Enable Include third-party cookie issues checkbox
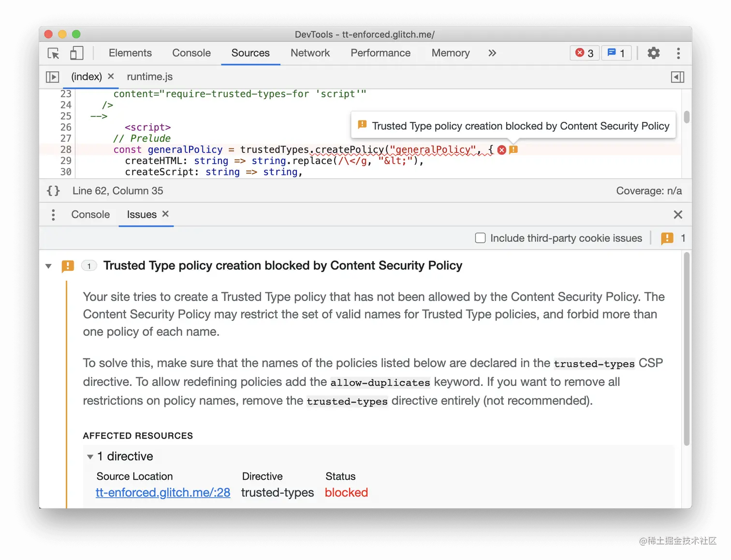The width and height of the screenshot is (731, 560). point(480,238)
